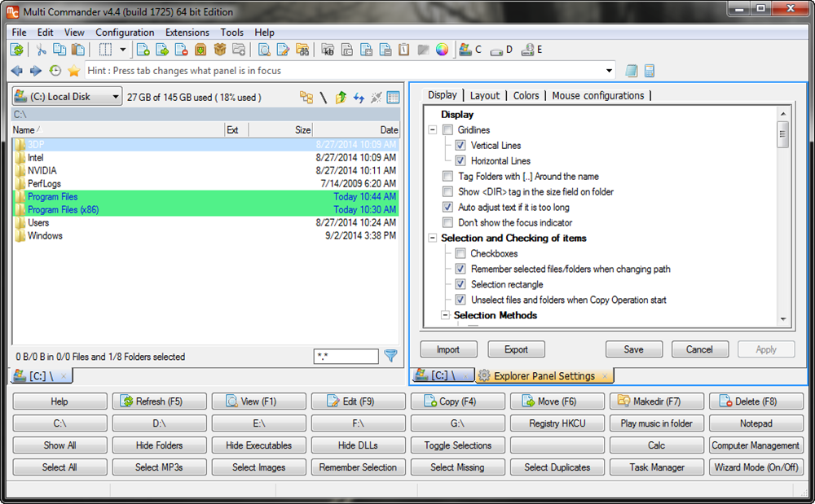Click the green Refresh icon in the top toolbar
This screenshot has height=504, width=815.
tap(17, 50)
